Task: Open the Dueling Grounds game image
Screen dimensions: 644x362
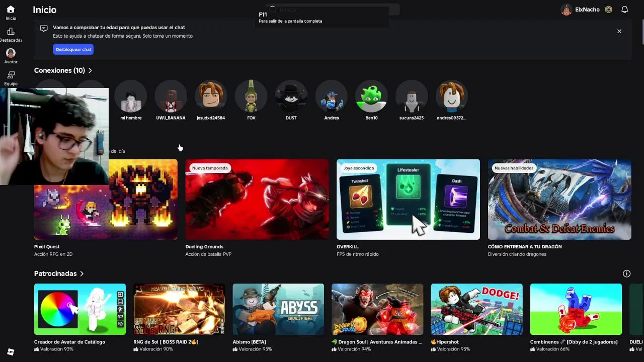Action: 257,200
